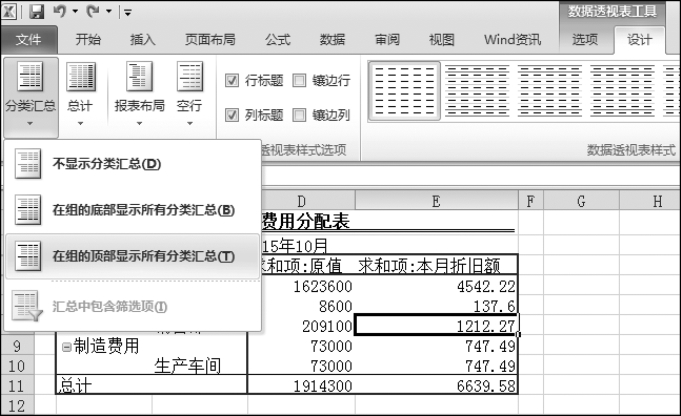Click the 在组的底部显示 menu icon
This screenshot has height=416, width=681.
coord(28,210)
